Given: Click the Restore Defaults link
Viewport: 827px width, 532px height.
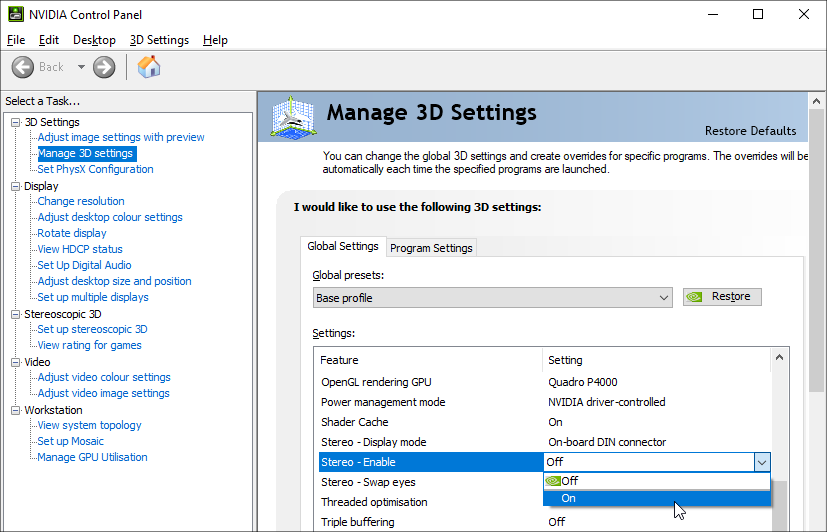Looking at the screenshot, I should (x=750, y=131).
